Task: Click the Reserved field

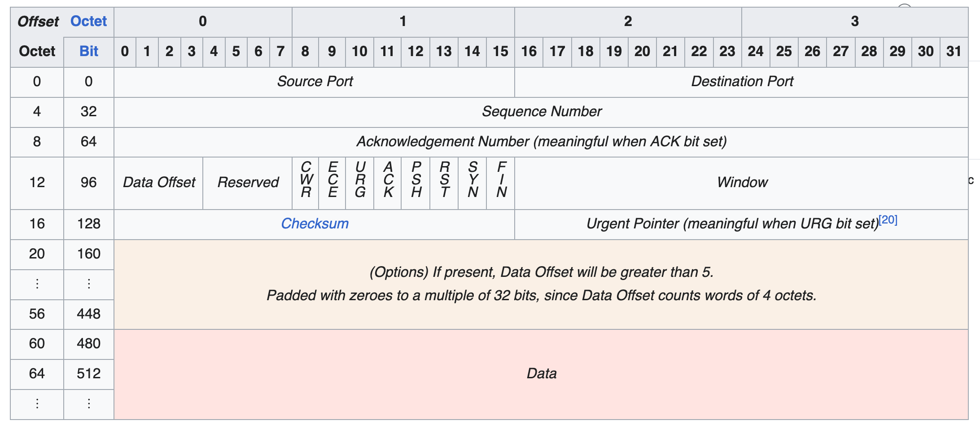Action: [247, 182]
